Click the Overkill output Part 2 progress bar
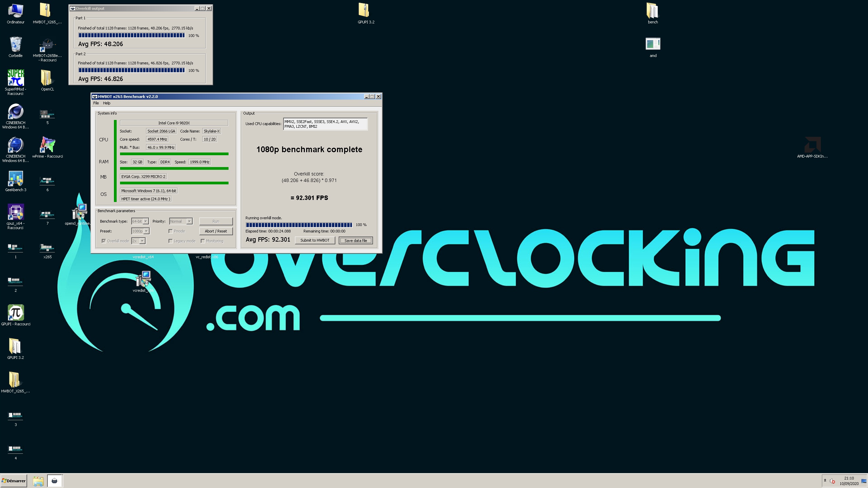This screenshot has height=488, width=868. (132, 70)
